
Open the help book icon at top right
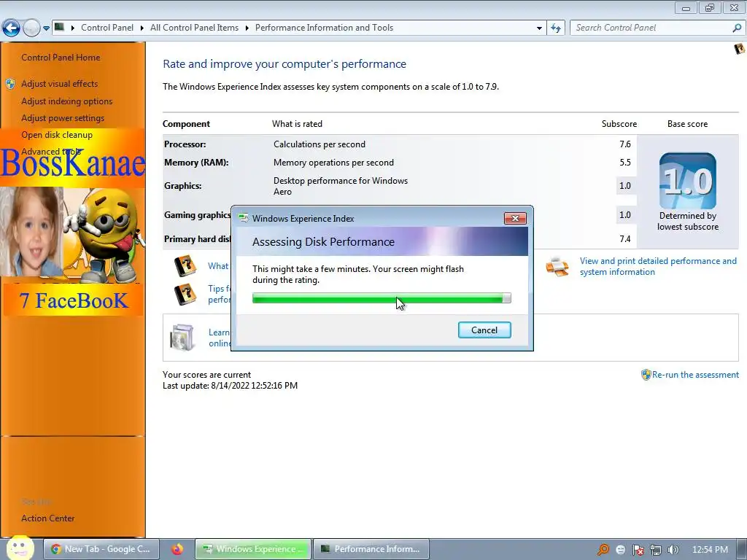click(740, 49)
